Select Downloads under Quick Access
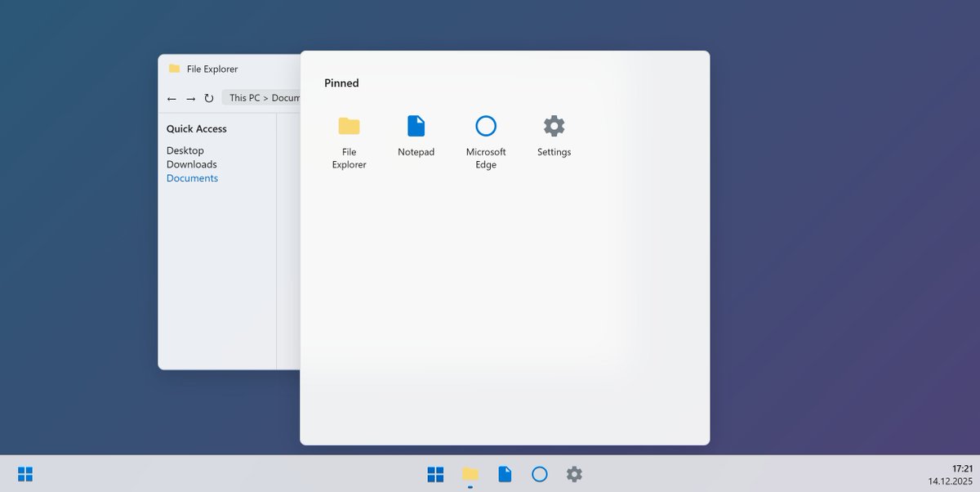 [x=192, y=164]
